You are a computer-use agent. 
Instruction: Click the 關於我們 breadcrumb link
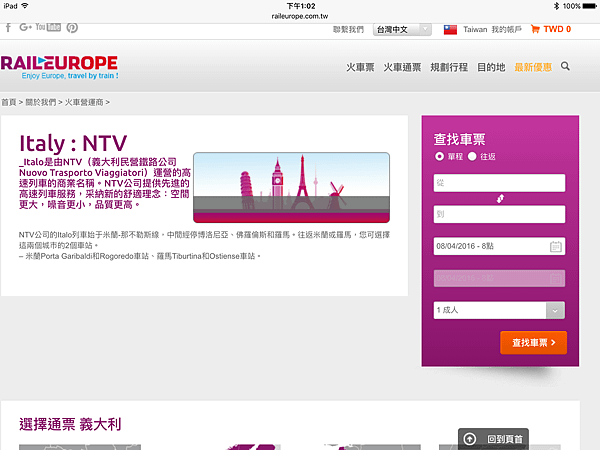point(41,102)
